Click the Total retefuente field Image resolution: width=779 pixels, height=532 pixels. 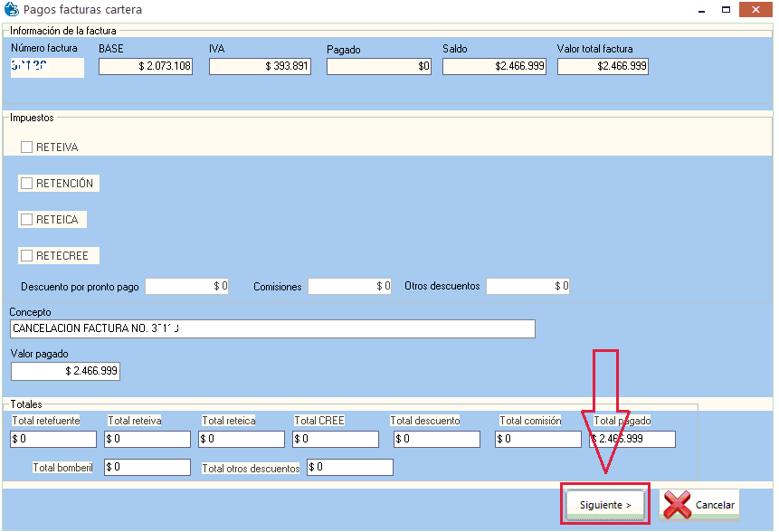click(53, 440)
